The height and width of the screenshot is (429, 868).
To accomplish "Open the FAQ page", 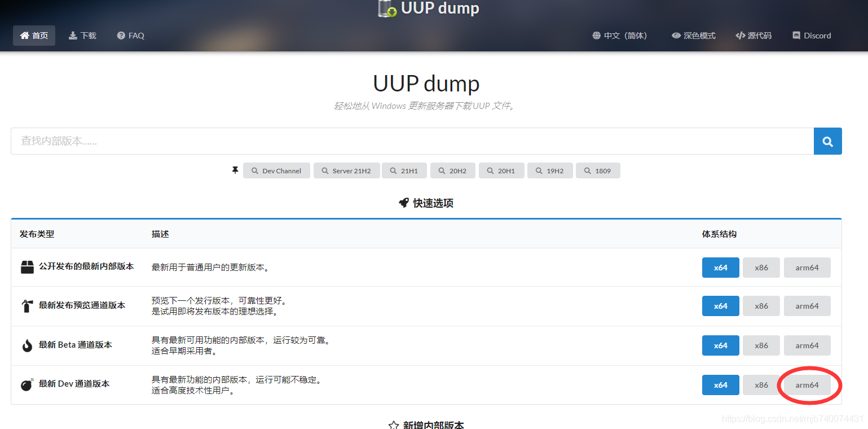I will pos(131,36).
